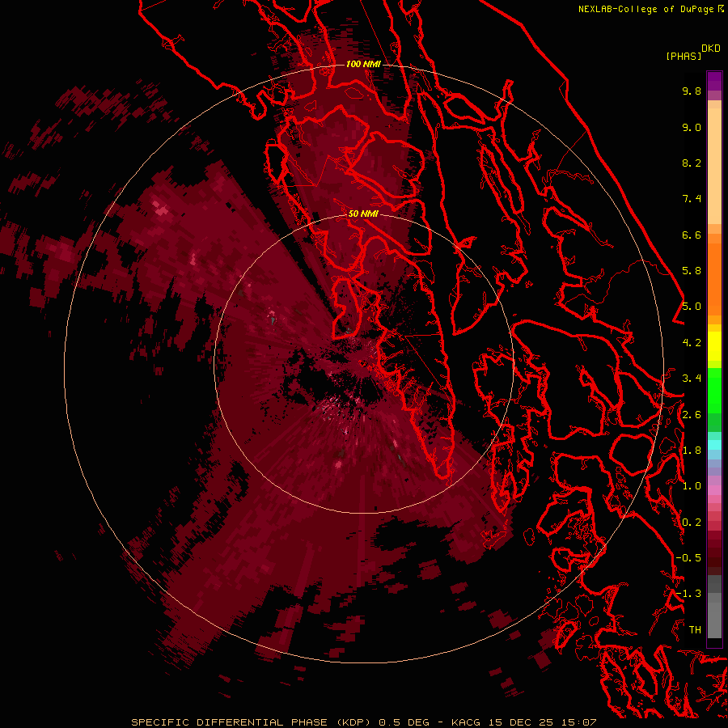
Task: Click the pink segment of the color bar
Action: point(714,490)
